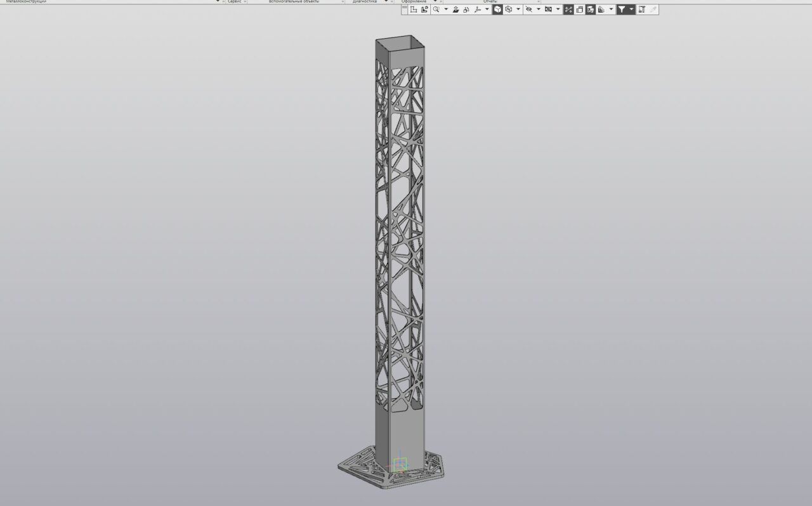Select the zoom magnifier tool

[436, 10]
